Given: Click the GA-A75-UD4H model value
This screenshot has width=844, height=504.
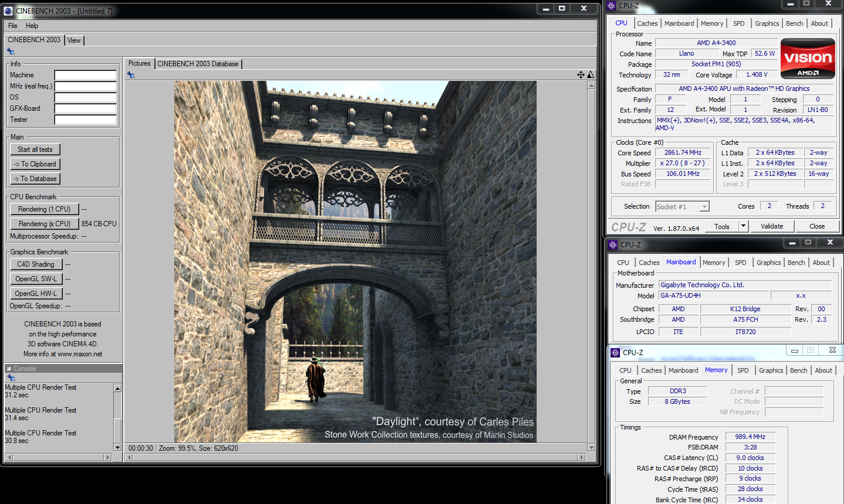Looking at the screenshot, I should (x=714, y=295).
